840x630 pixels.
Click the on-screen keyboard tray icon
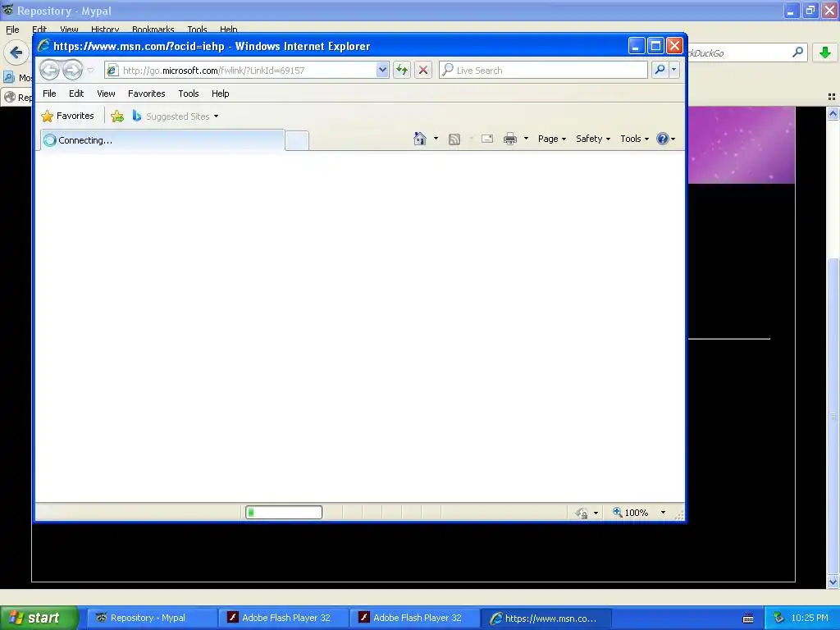(x=748, y=619)
